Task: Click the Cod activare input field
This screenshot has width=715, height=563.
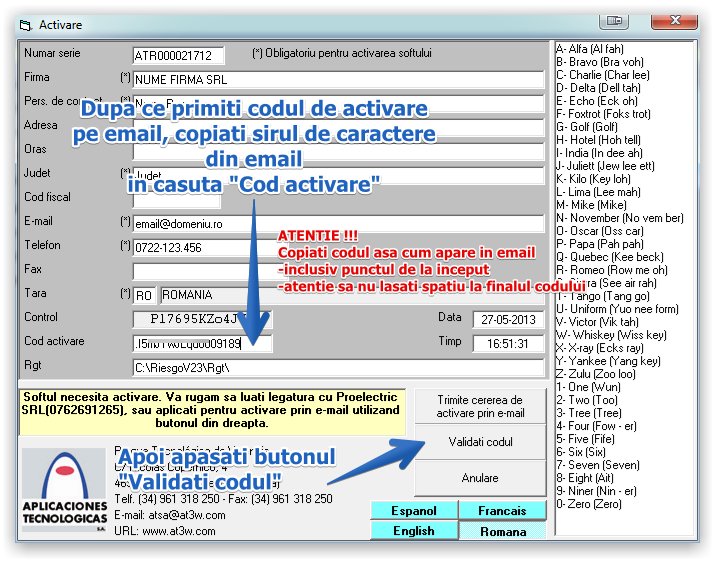Action: (202, 342)
